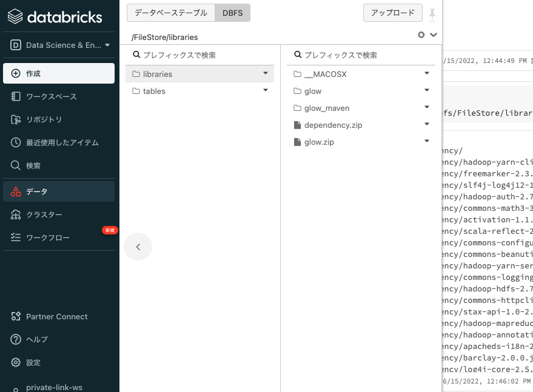Open ワークフロー in sidebar

pyautogui.click(x=59, y=238)
